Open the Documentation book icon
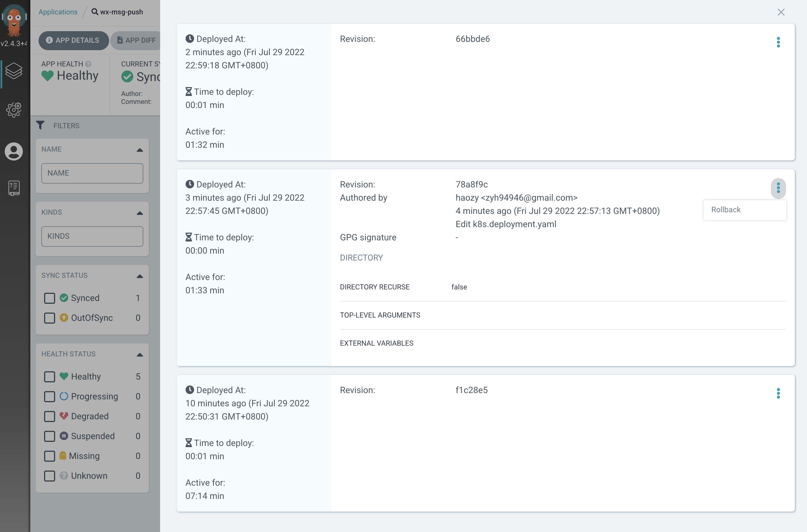The image size is (807, 532). (14, 188)
